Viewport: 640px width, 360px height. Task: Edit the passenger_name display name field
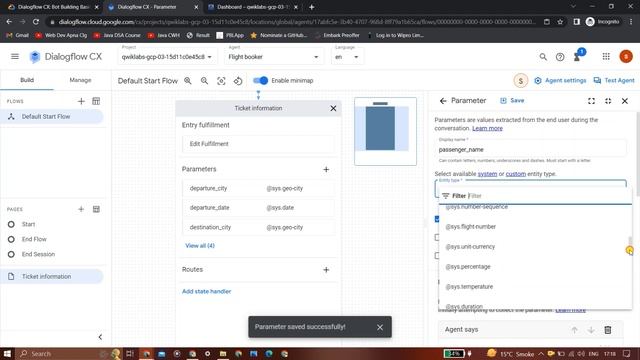(531, 149)
